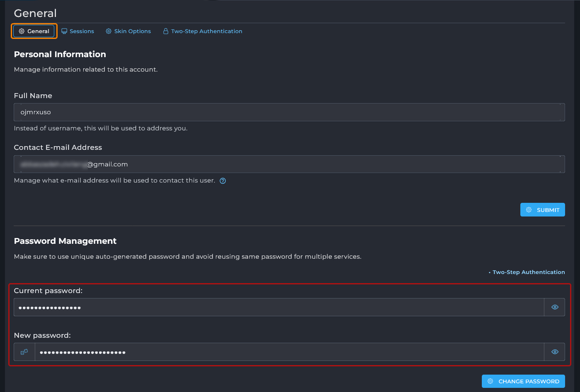Select the General tab
580x392 pixels.
pos(38,31)
